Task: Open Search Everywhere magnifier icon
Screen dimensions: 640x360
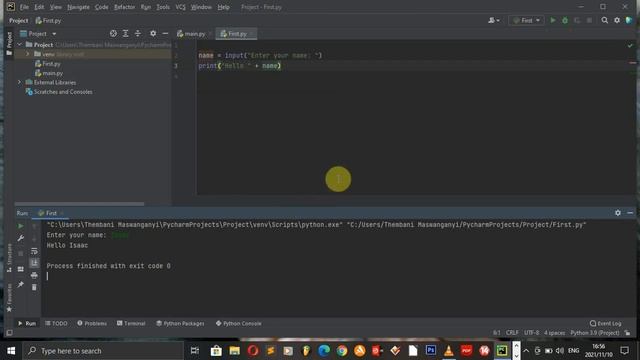Action: tap(604, 20)
